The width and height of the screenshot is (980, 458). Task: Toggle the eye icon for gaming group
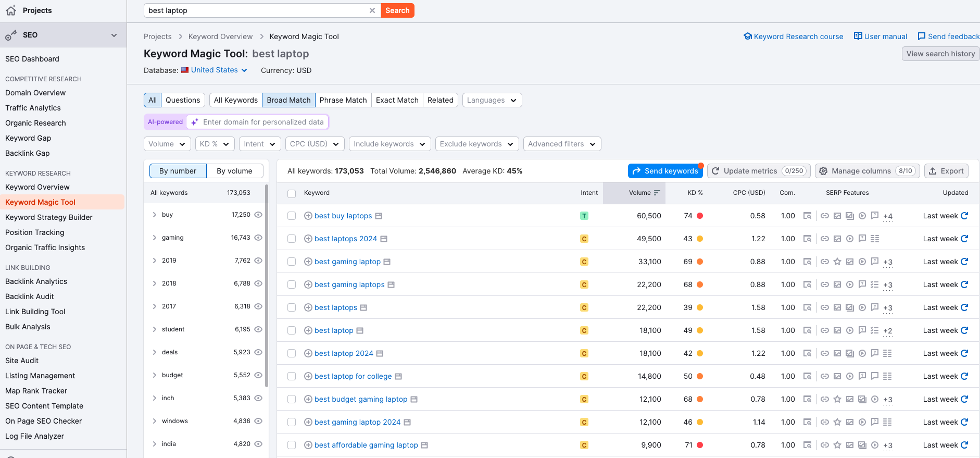(258, 238)
